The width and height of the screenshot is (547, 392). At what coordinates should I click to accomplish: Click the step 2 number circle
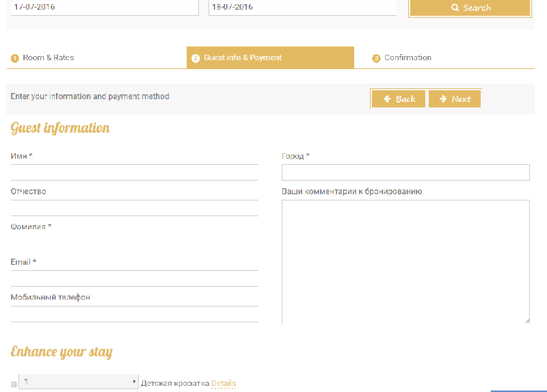(196, 58)
